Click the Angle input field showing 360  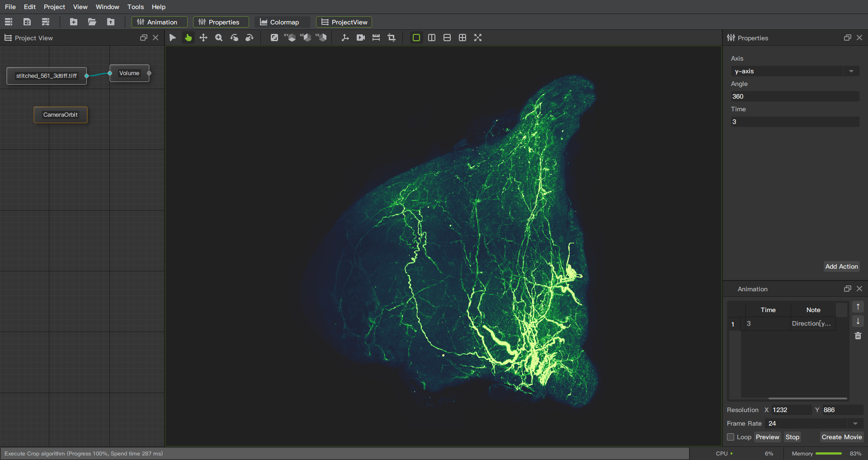pyautogui.click(x=795, y=96)
